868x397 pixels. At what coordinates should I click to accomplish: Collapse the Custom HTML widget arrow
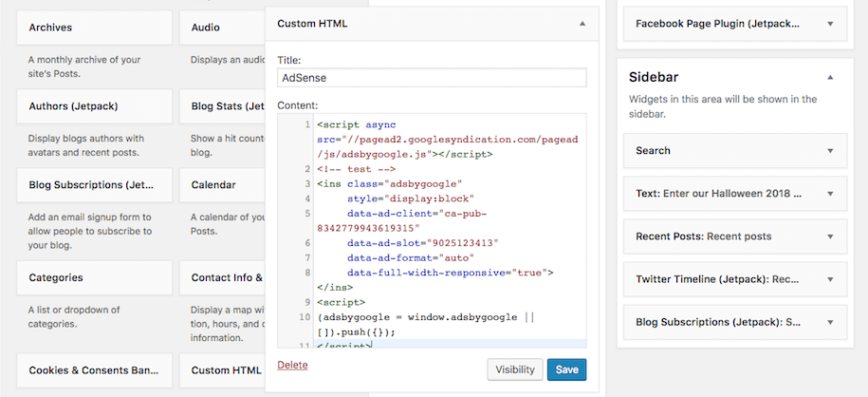[x=582, y=24]
